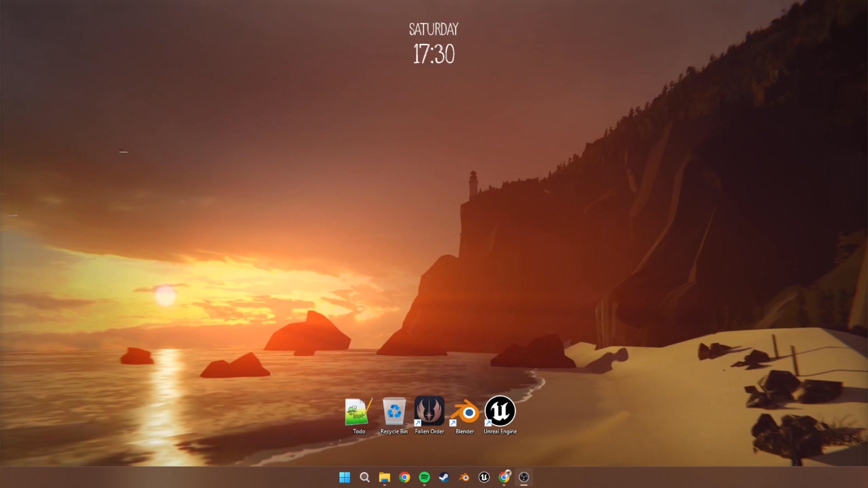Open Spotify from the taskbar
Screen dimensions: 868x488
point(425,477)
